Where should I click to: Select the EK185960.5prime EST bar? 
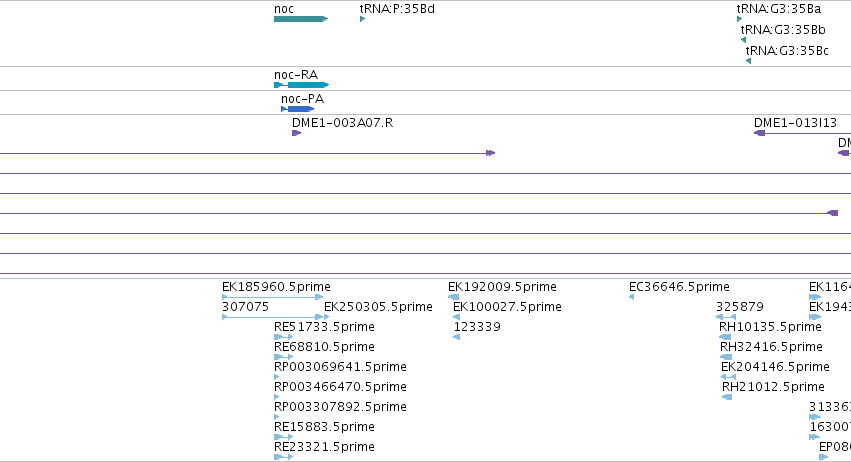click(273, 297)
